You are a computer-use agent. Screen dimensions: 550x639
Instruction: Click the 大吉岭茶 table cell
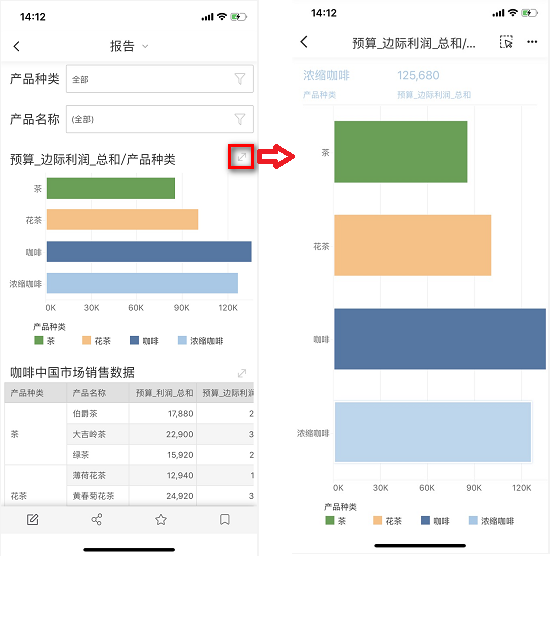98,434
